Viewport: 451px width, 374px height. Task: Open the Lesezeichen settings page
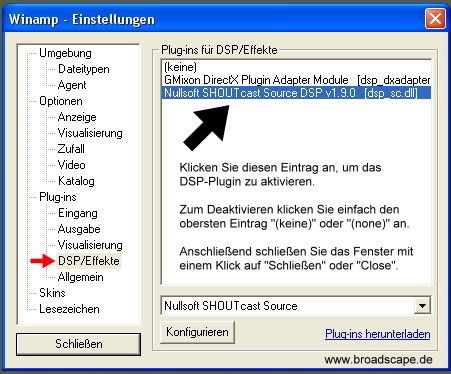coord(69,309)
